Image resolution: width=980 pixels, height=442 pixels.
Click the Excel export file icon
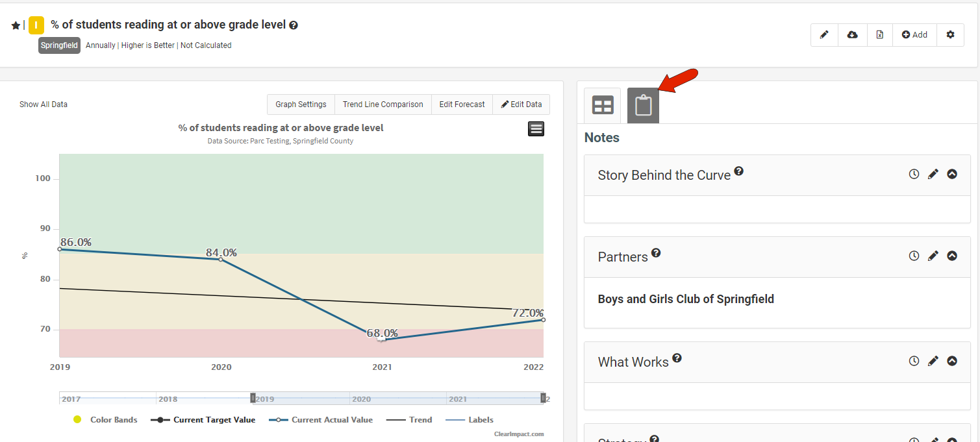tap(880, 35)
